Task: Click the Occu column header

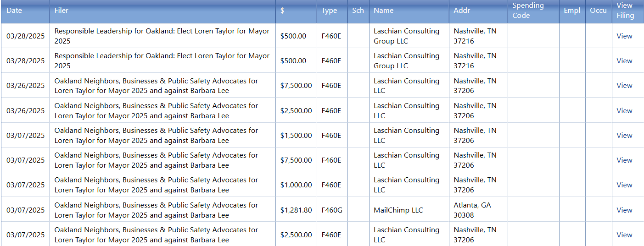Action: pos(598,11)
